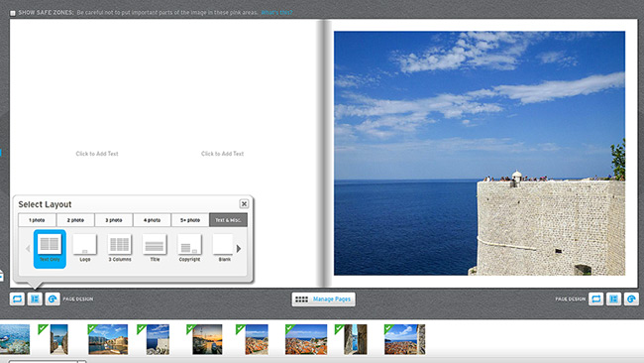Select the sea wall tower thumbnail

(x=158, y=339)
